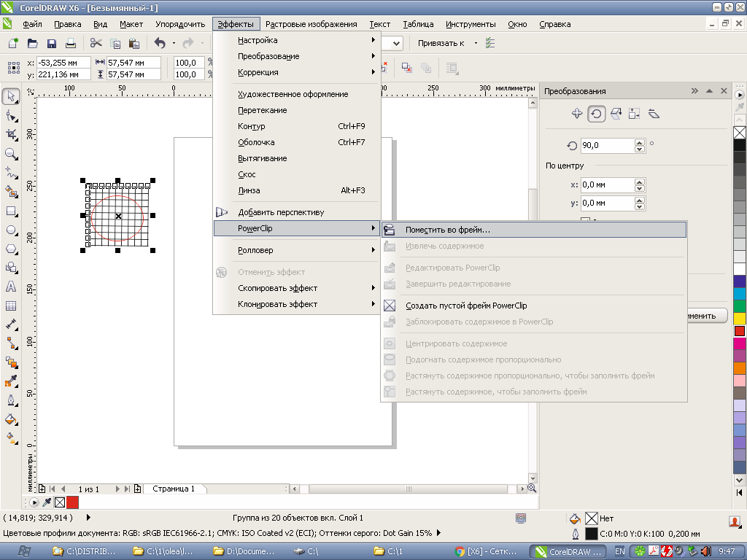Pick the no-color X swatch
The width and height of the screenshot is (747, 560).
coord(740,133)
